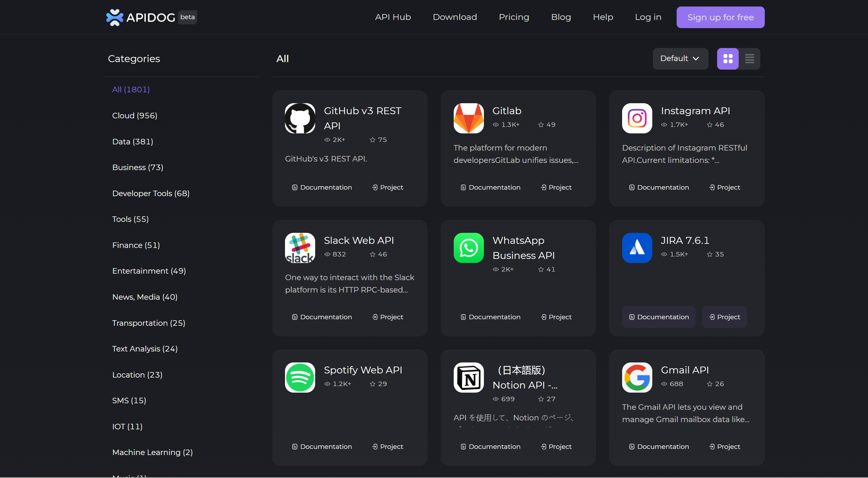Click star icon on Spotify Web API card

[372, 384]
